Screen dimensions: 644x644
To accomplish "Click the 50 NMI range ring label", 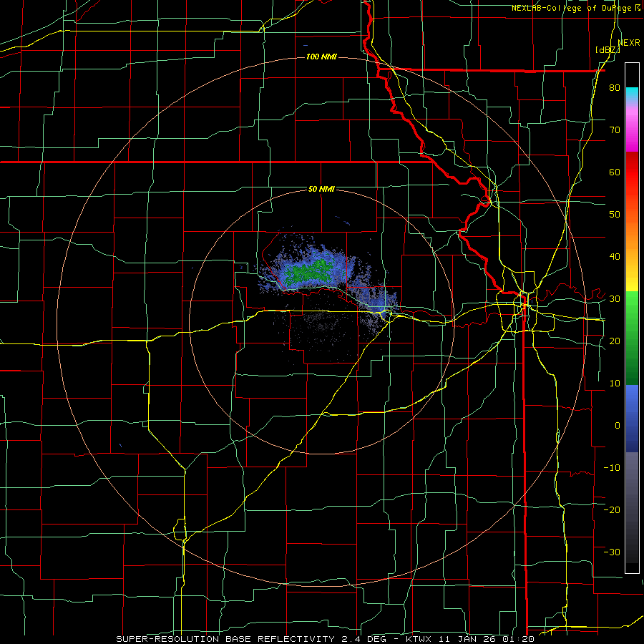I will (321, 189).
